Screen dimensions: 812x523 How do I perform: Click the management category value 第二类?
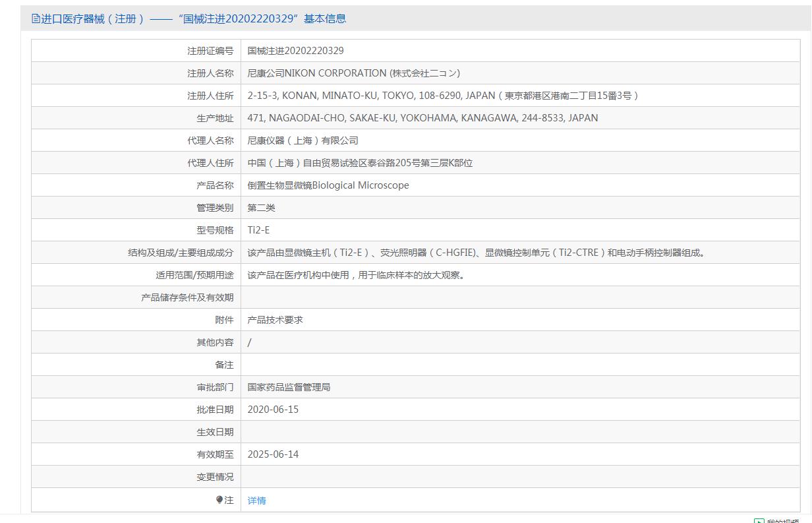(262, 208)
